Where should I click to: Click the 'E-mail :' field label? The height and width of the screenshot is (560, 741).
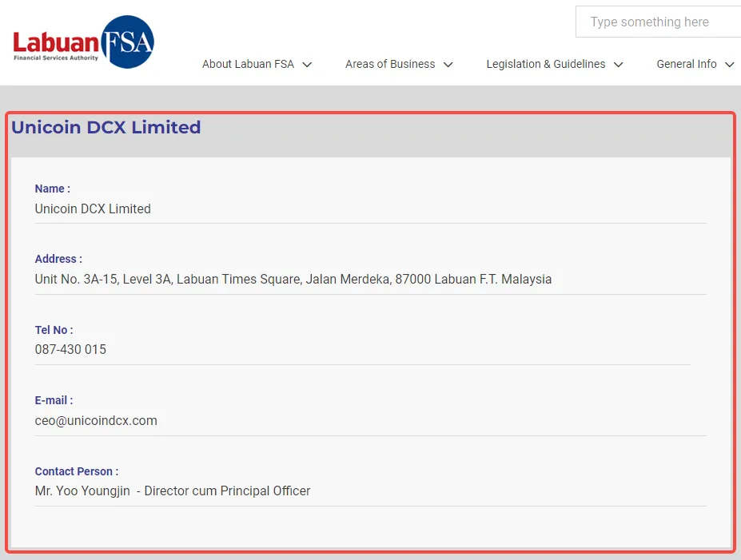(54, 400)
